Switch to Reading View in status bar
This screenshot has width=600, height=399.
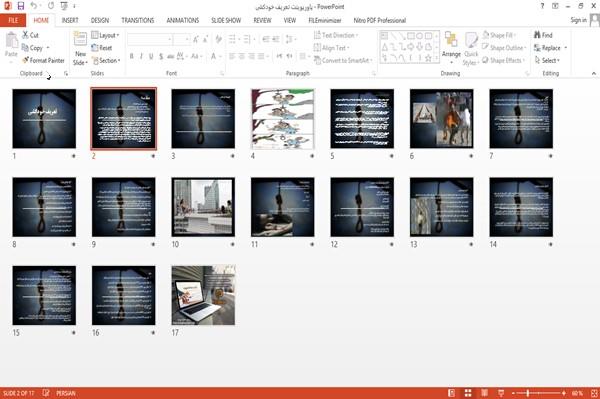484,393
